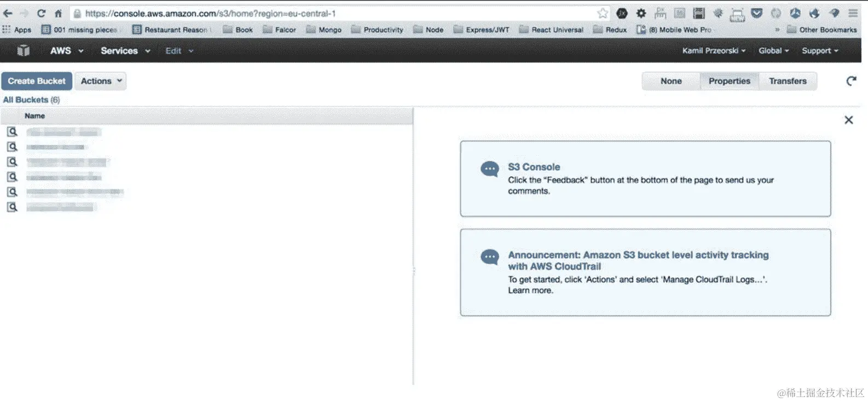Click the magnifier icon of the fourth bucket
This screenshot has height=402, width=868.
pyautogui.click(x=12, y=177)
